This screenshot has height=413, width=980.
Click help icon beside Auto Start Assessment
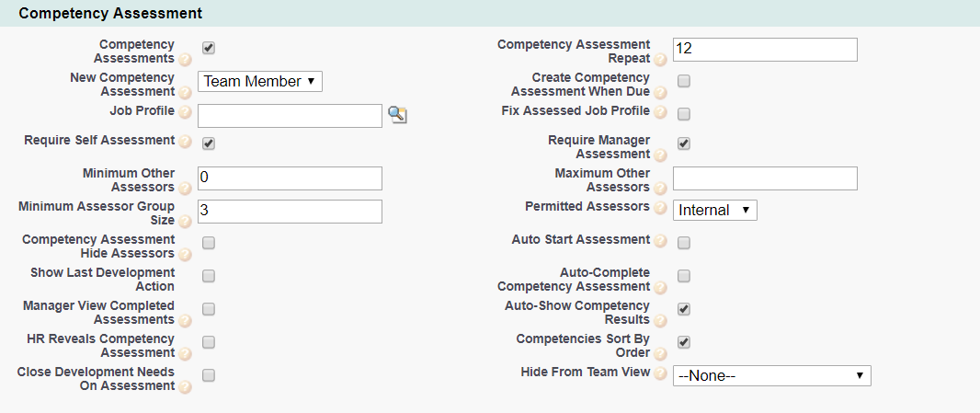click(x=660, y=242)
